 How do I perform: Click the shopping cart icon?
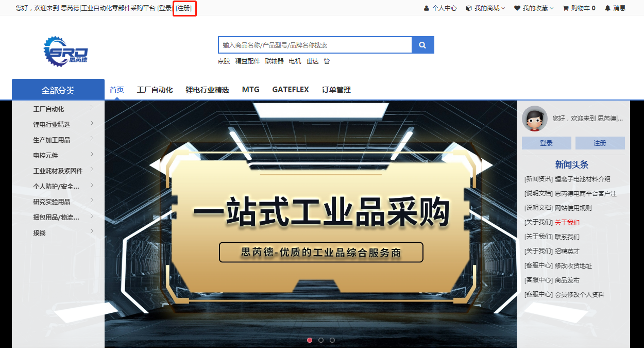pyautogui.click(x=566, y=8)
